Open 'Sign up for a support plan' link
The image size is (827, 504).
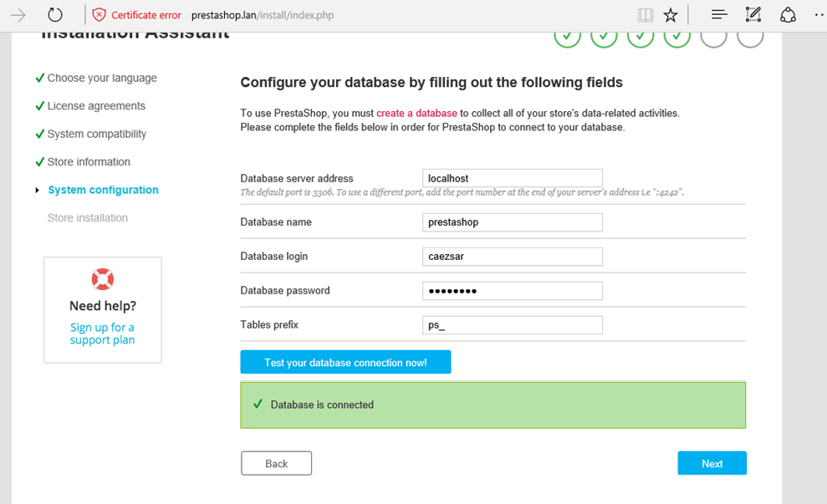[x=102, y=333]
